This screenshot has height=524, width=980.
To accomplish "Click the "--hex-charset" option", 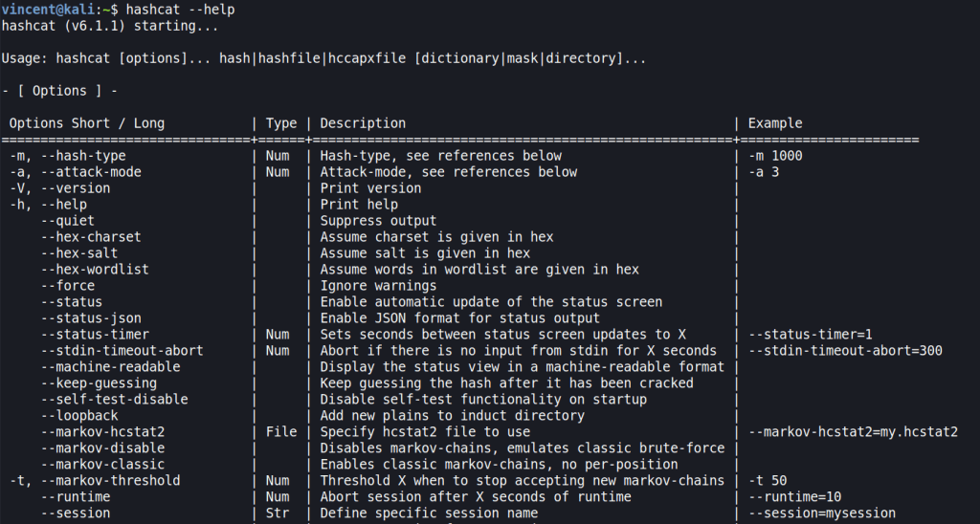I will (91, 237).
